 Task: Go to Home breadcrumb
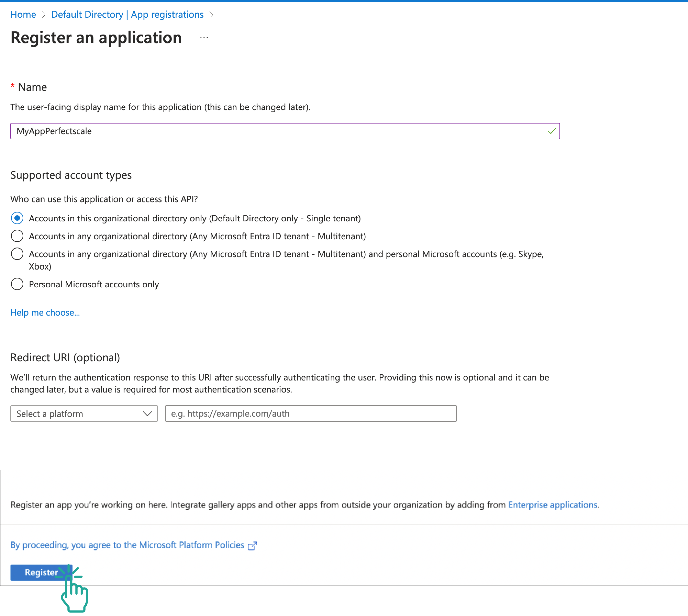click(23, 15)
